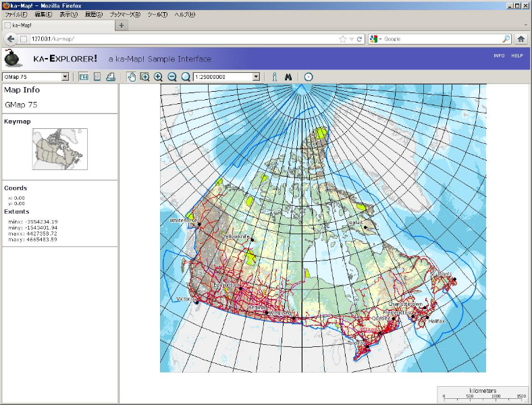This screenshot has width=532, height=405.
Task: Click the zoom to full extent icon
Action: [185, 77]
